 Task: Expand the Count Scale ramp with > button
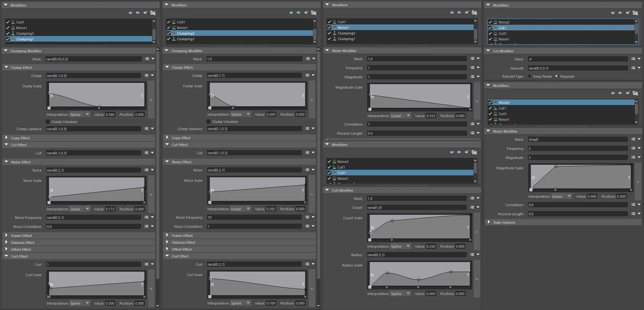[477, 232]
